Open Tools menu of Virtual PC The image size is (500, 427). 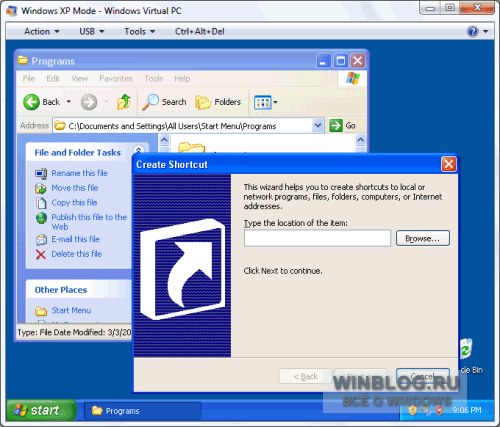click(140, 31)
